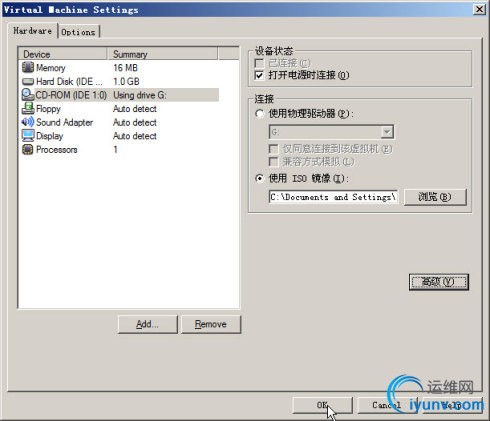Click Sound Adapter's Auto detect summary
Image resolution: width=490 pixels, height=421 pixels.
coord(135,122)
